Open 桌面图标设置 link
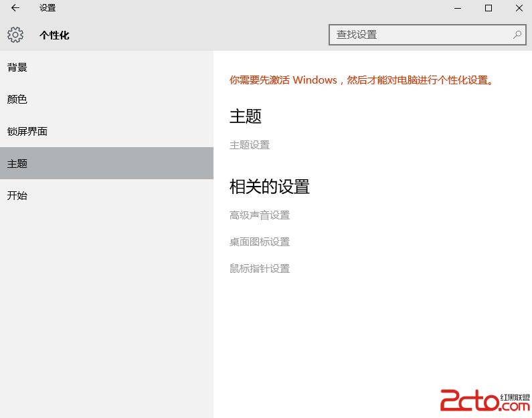 click(260, 242)
